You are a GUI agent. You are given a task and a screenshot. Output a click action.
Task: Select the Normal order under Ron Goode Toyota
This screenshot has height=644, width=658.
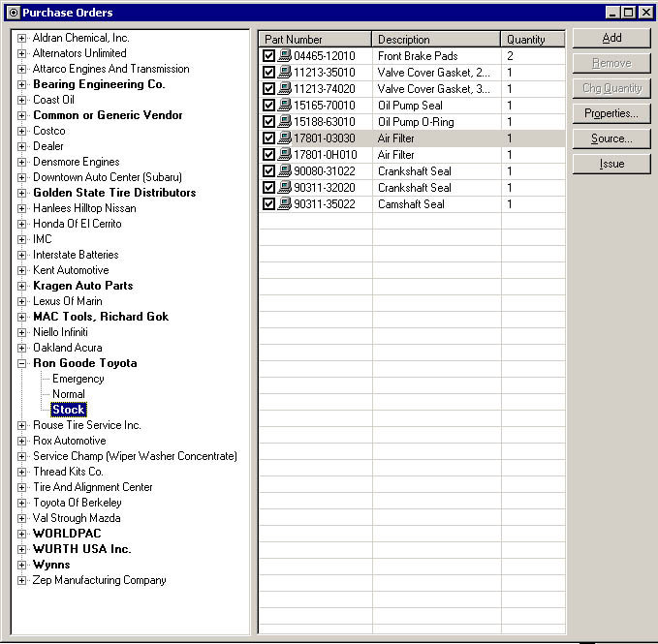click(x=69, y=394)
